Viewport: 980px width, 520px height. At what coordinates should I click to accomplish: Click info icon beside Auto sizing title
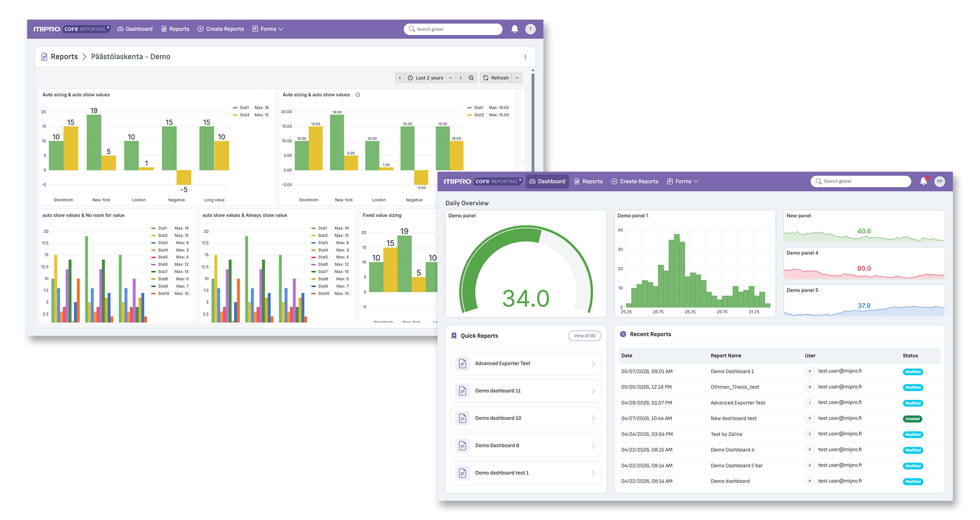point(358,95)
